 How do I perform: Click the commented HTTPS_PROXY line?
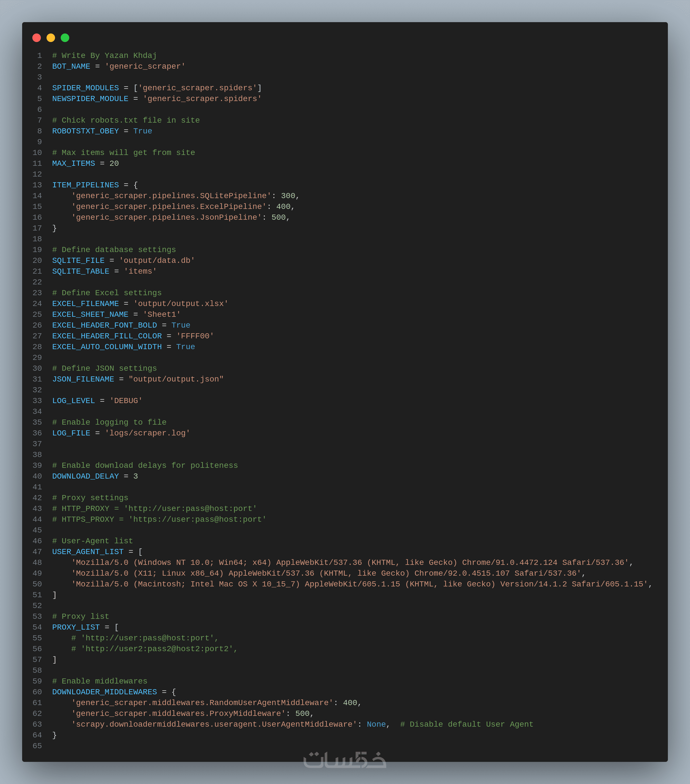tap(159, 519)
